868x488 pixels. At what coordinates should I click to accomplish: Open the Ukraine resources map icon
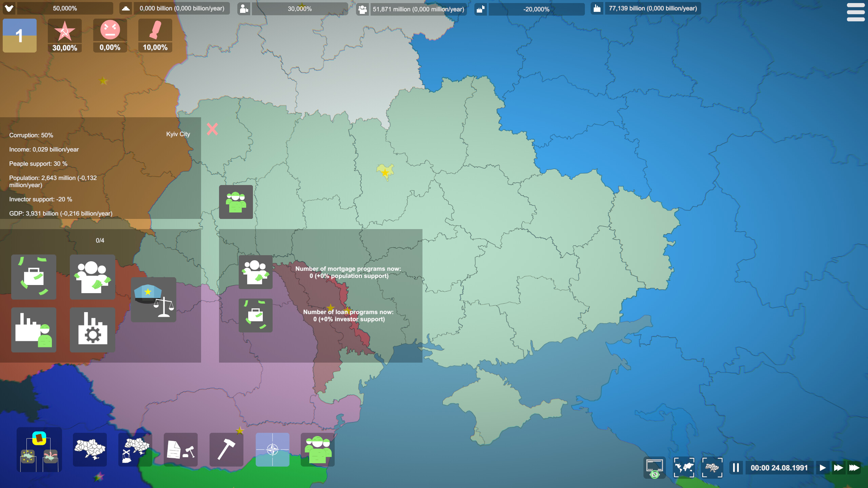[x=135, y=450]
